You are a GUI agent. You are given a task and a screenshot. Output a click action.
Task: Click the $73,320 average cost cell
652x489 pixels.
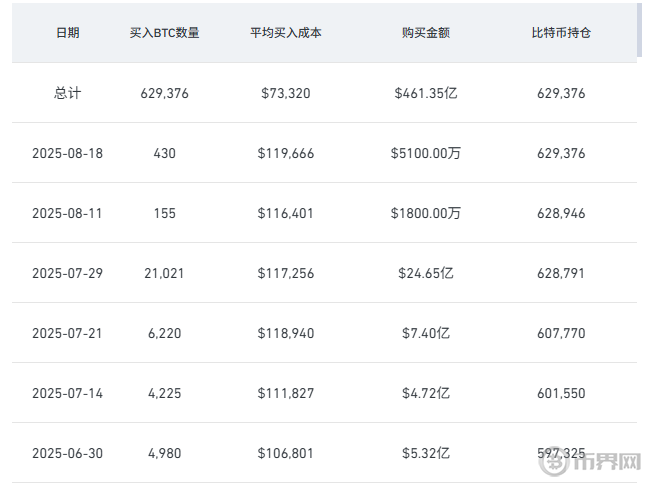(x=286, y=93)
